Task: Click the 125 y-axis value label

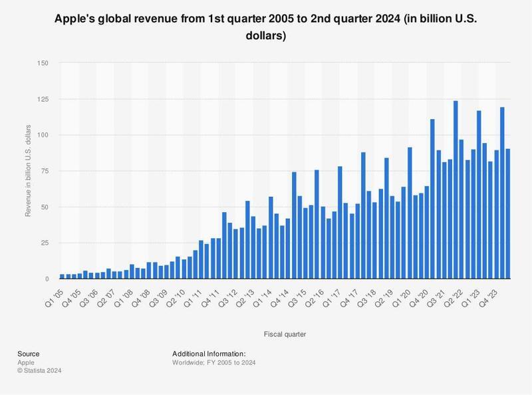Action: (43, 99)
